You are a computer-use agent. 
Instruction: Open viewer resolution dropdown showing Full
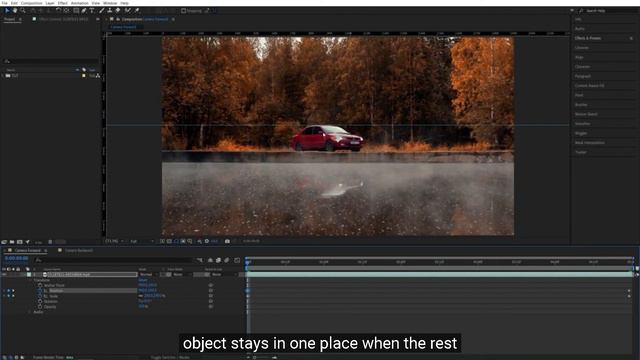pos(142,241)
